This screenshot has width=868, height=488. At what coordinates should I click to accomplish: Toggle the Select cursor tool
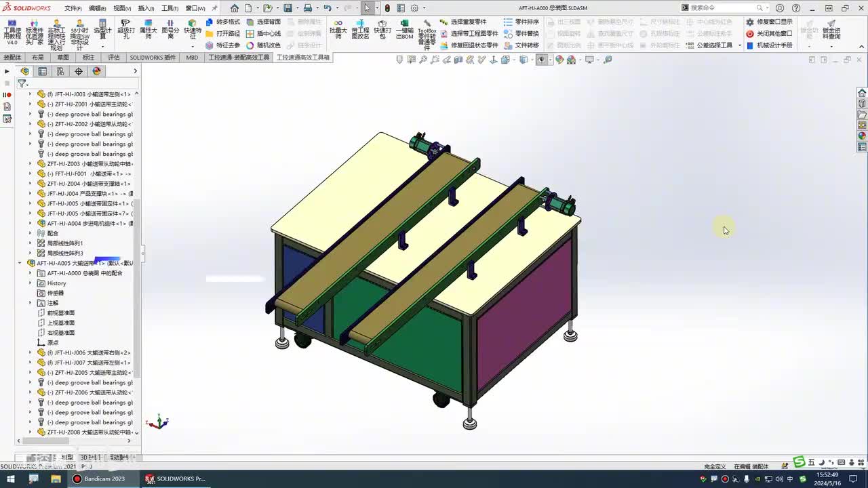coord(367,8)
